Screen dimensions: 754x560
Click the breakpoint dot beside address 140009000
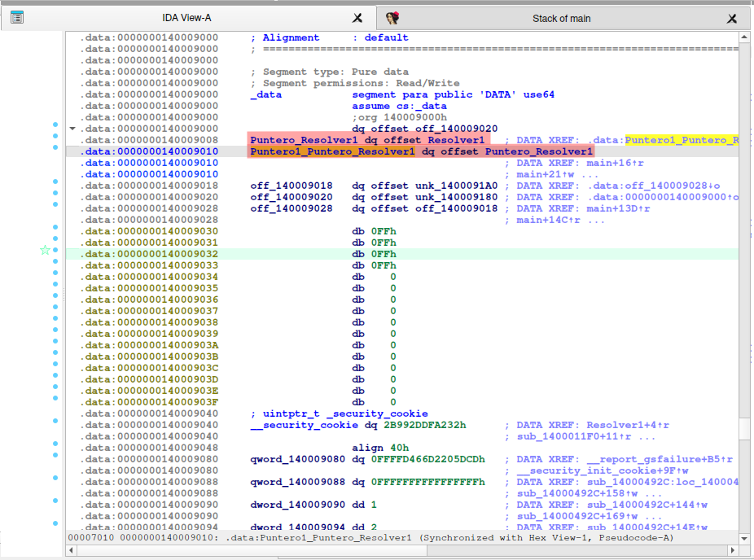55,125
